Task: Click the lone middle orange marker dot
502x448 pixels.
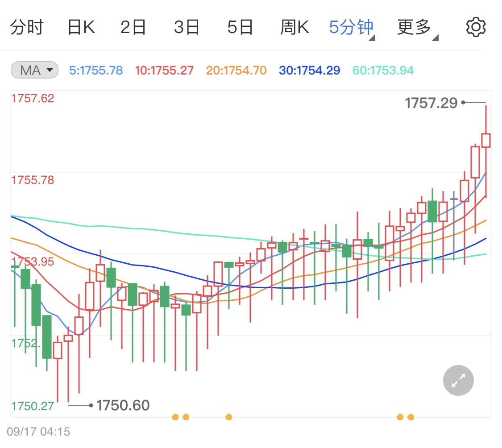Action: 228,417
